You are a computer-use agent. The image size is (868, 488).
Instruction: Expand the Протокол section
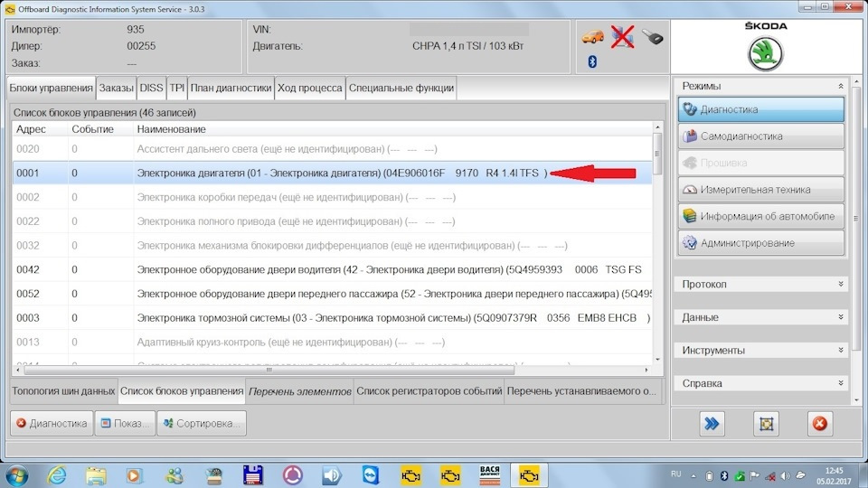point(840,284)
